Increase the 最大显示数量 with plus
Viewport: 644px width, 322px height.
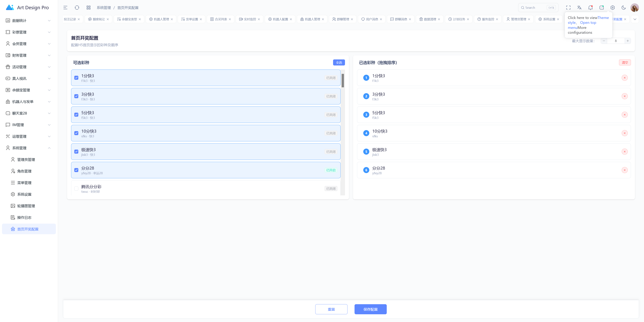tap(628, 41)
